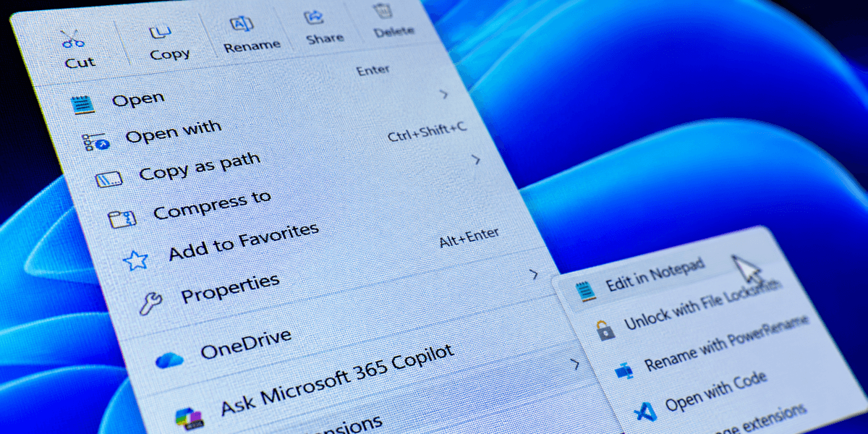868x434 pixels.
Task: Click the Microsoft 365 Copilot icon
Action: point(189,417)
